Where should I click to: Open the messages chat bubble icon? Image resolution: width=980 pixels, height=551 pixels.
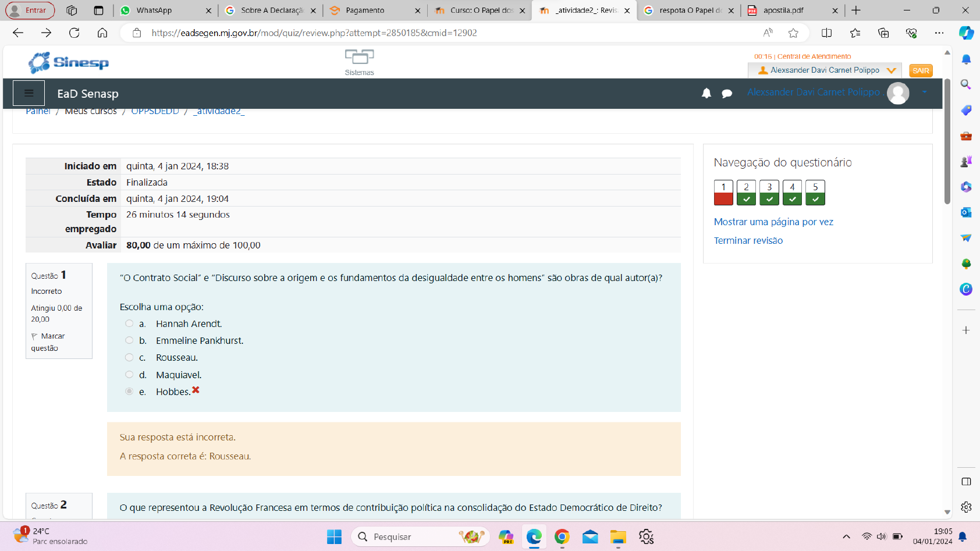726,93
